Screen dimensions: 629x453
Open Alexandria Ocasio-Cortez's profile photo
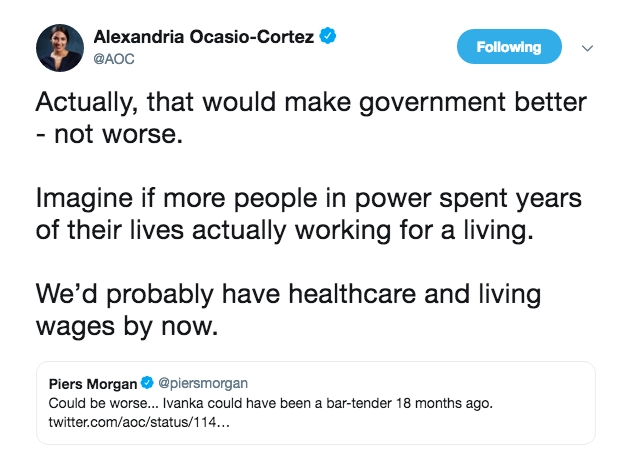tap(59, 46)
